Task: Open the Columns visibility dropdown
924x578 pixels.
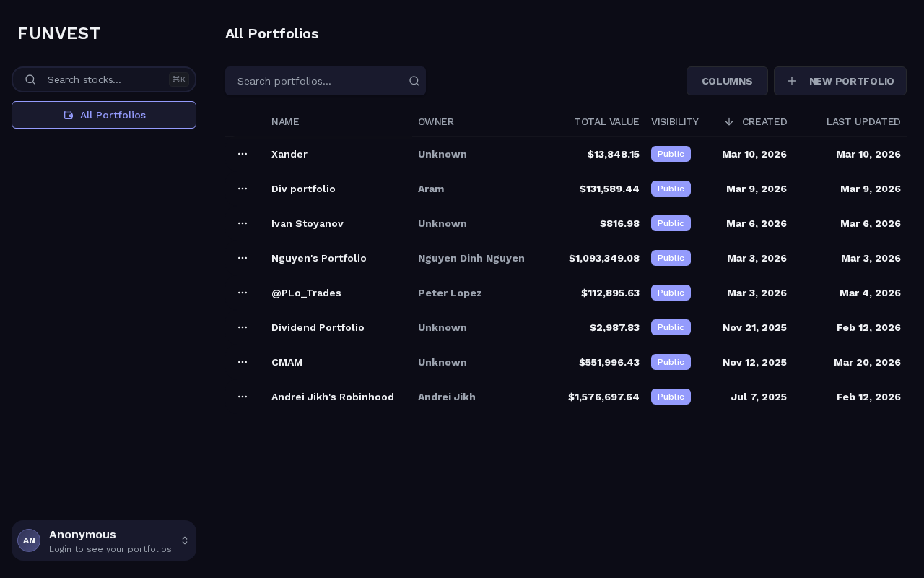Action: pyautogui.click(x=727, y=81)
